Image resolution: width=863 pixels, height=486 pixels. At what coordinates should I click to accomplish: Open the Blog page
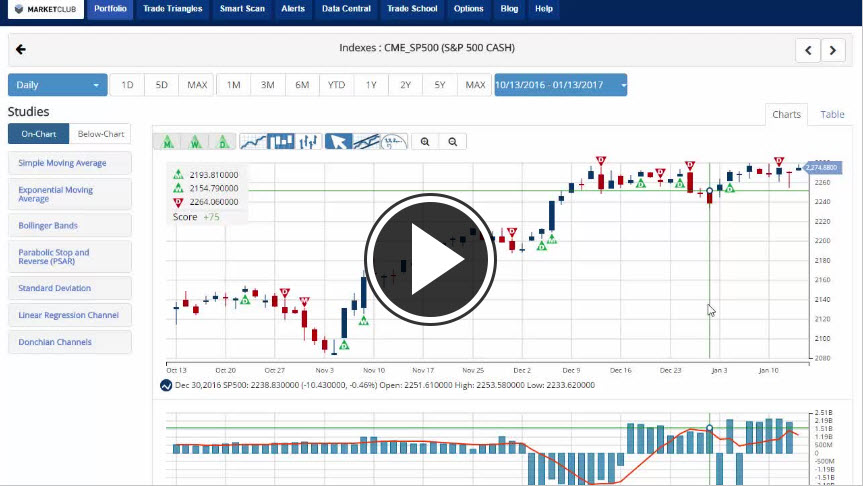coord(509,9)
